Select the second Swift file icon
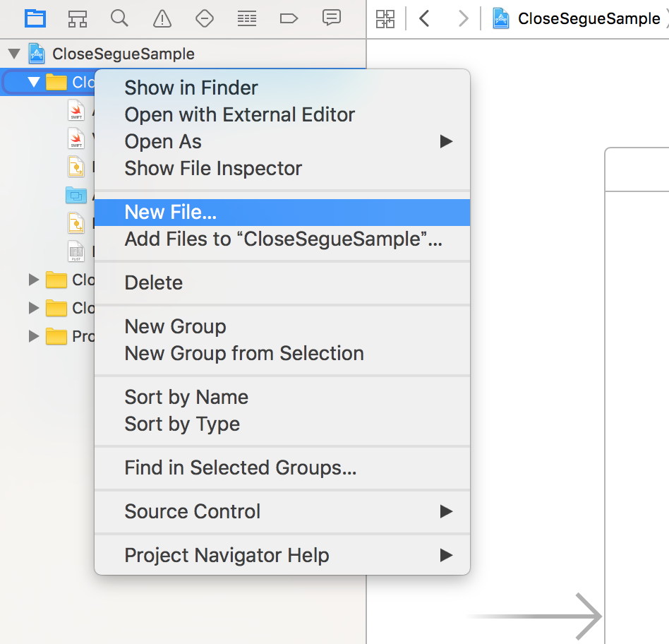 [76, 138]
